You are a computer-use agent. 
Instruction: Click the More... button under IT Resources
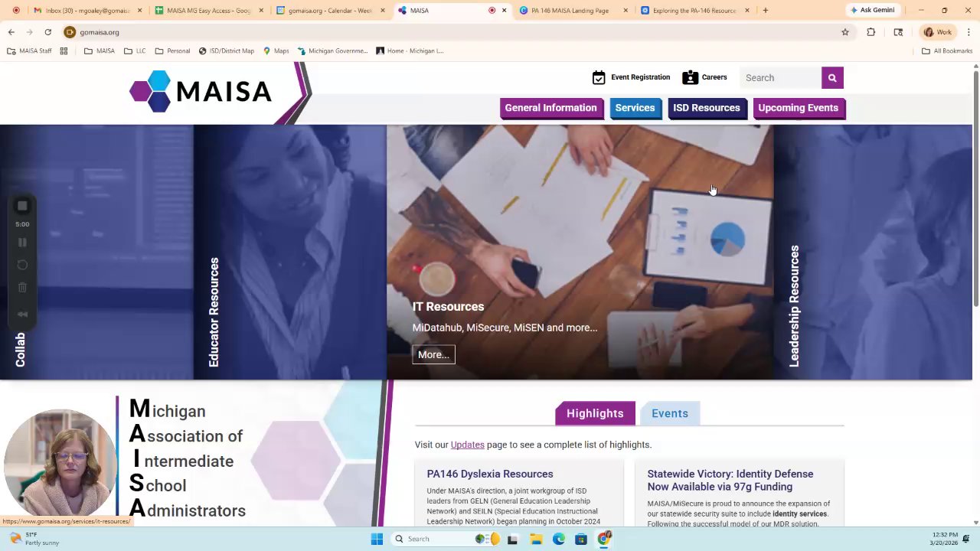coord(433,354)
